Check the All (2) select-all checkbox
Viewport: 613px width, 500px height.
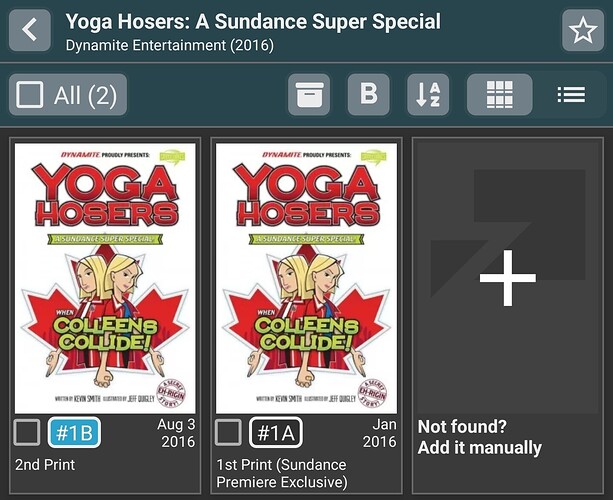tap(30, 95)
